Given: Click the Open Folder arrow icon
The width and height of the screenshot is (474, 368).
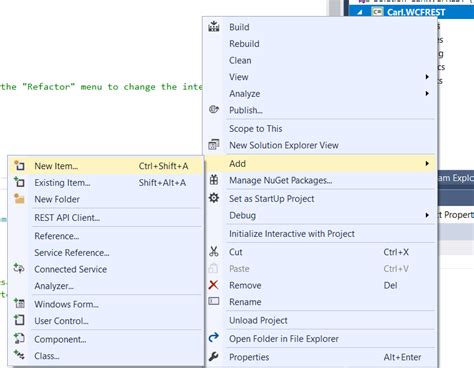Looking at the screenshot, I should (x=214, y=338).
